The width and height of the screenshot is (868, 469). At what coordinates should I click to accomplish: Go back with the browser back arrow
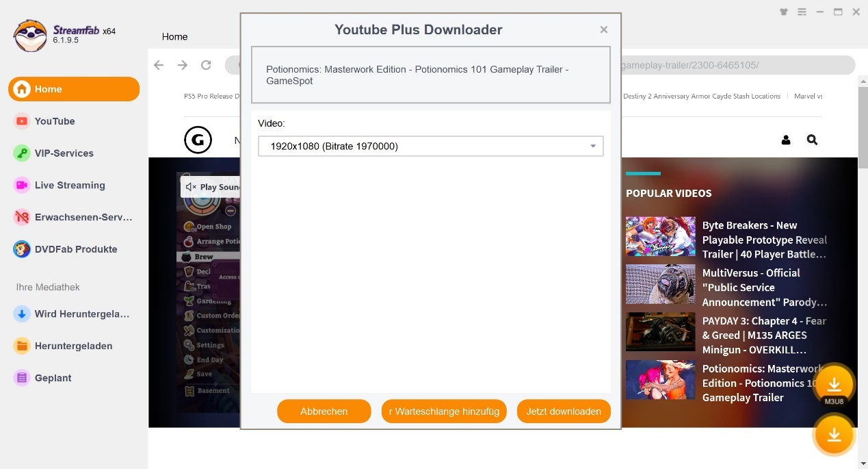pos(159,65)
